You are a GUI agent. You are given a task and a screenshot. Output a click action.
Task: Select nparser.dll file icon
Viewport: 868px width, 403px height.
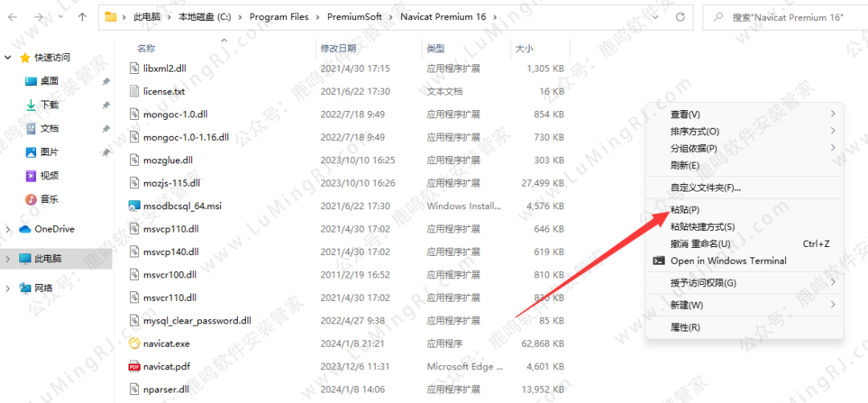(134, 389)
